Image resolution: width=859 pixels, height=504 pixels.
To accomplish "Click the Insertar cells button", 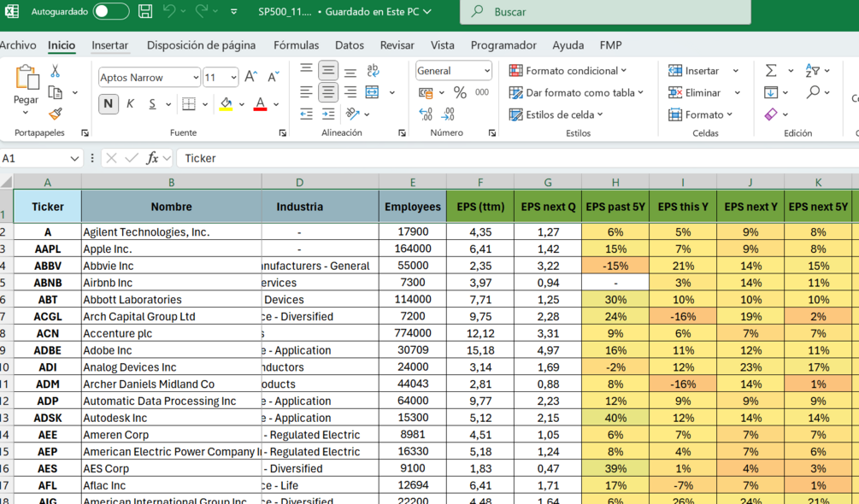I will [x=694, y=71].
